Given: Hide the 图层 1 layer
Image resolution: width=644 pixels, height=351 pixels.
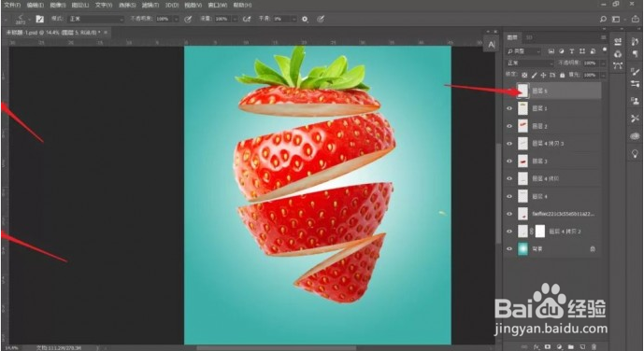Looking at the screenshot, I should coord(509,108).
